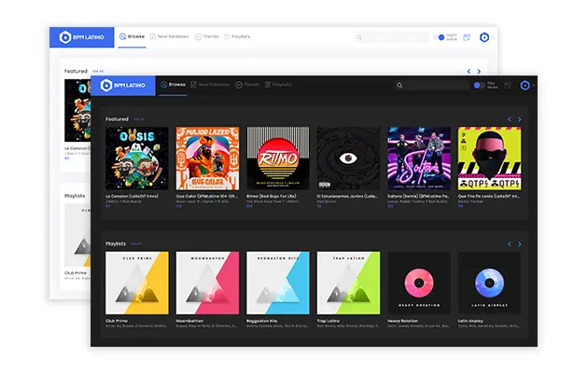Open the Trends tab in dark window
The width and height of the screenshot is (588, 373).
tap(247, 85)
